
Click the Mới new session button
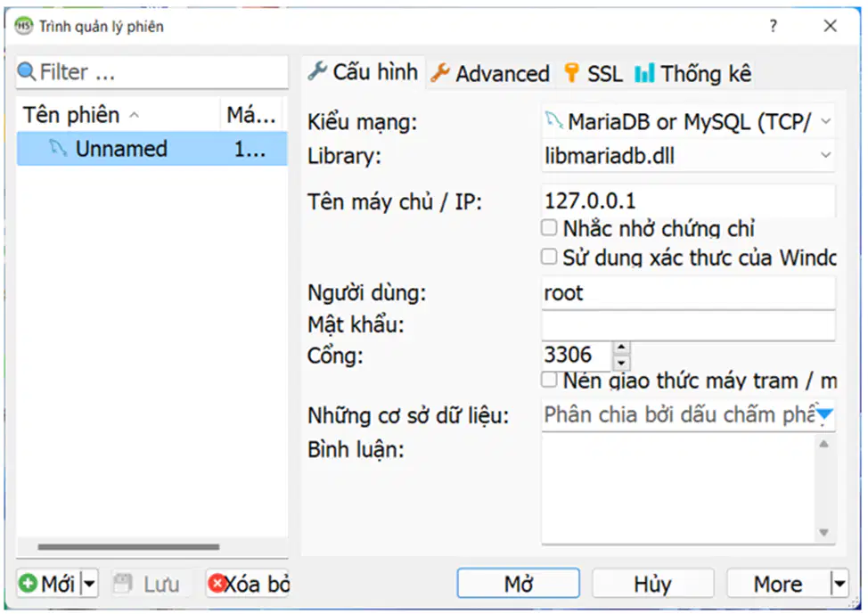(x=49, y=583)
